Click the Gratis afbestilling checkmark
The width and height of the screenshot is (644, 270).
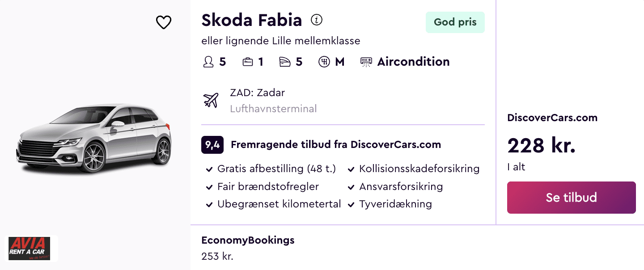[209, 169]
